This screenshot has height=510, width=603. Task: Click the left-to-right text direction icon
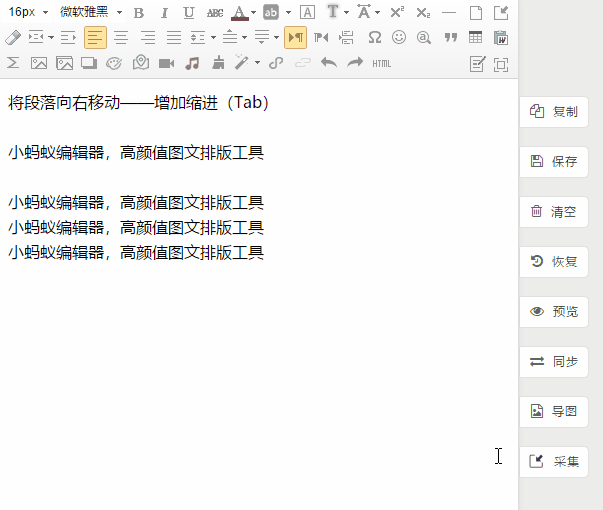[295, 38]
